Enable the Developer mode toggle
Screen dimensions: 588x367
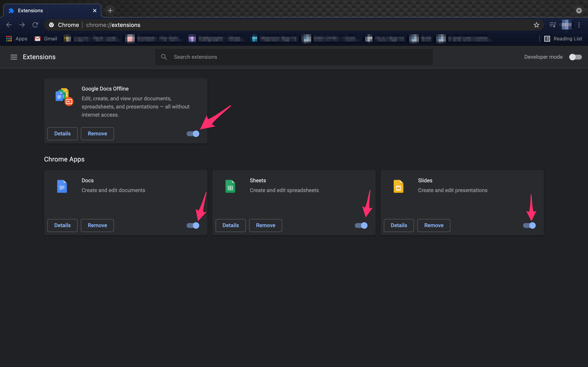(575, 57)
